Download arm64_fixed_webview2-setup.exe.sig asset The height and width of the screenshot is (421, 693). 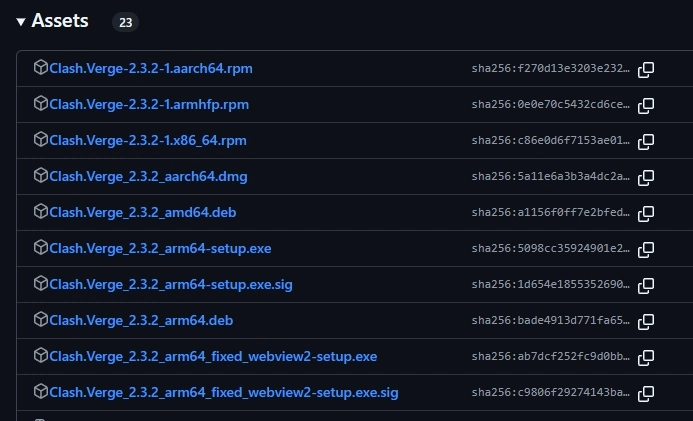[224, 393]
